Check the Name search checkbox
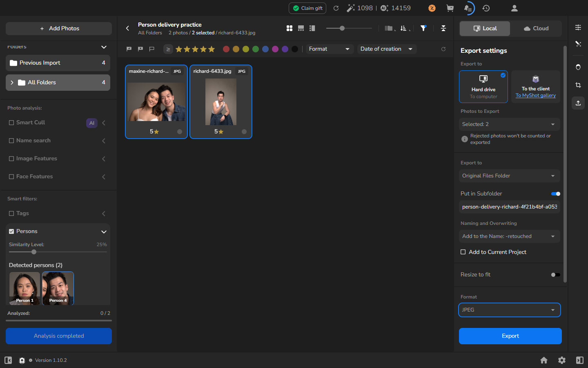This screenshot has height=368, width=588. tap(11, 141)
